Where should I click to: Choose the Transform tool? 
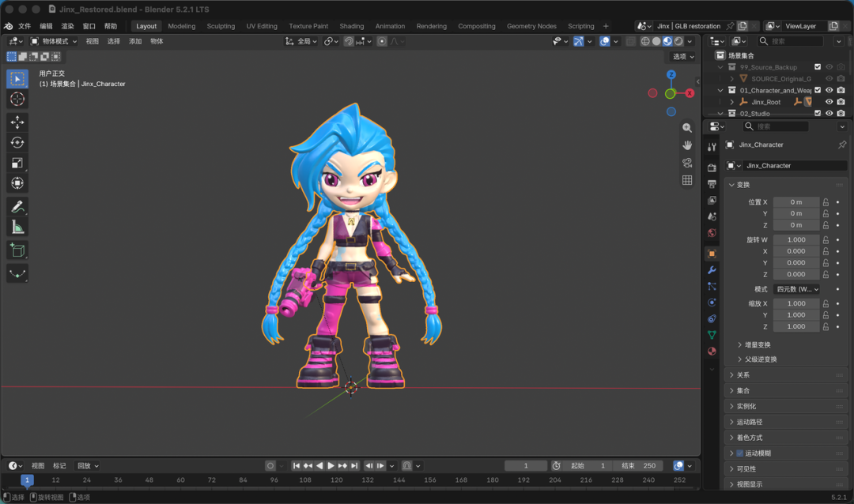coord(17,183)
